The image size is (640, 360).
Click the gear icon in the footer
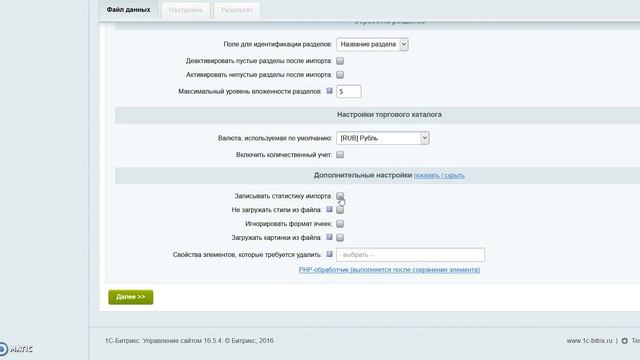click(x=624, y=341)
